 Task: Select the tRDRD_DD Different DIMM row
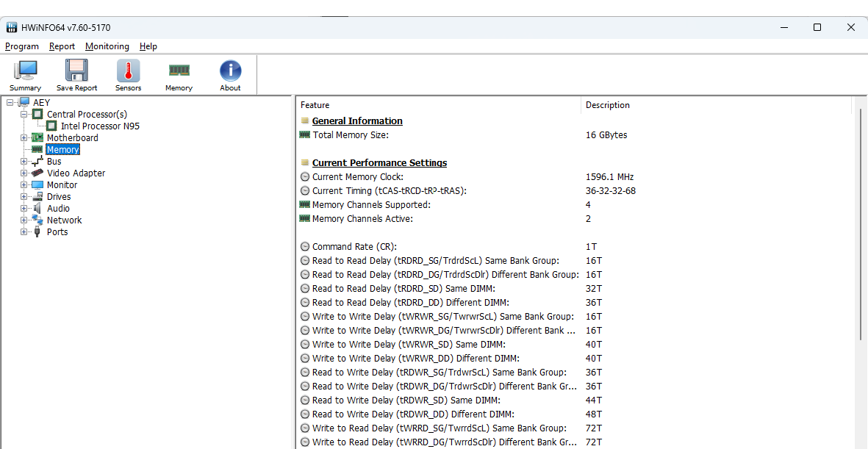point(410,302)
